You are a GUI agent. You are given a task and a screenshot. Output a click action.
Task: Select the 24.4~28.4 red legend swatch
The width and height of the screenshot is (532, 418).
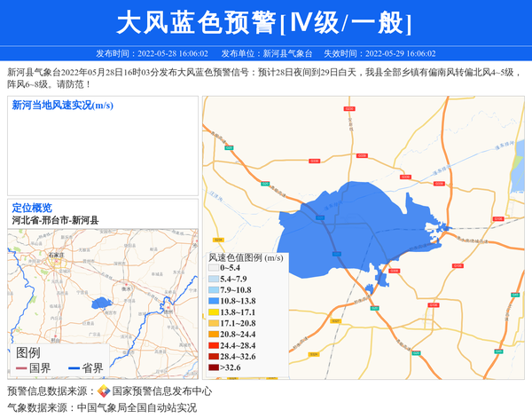[x=213, y=345]
